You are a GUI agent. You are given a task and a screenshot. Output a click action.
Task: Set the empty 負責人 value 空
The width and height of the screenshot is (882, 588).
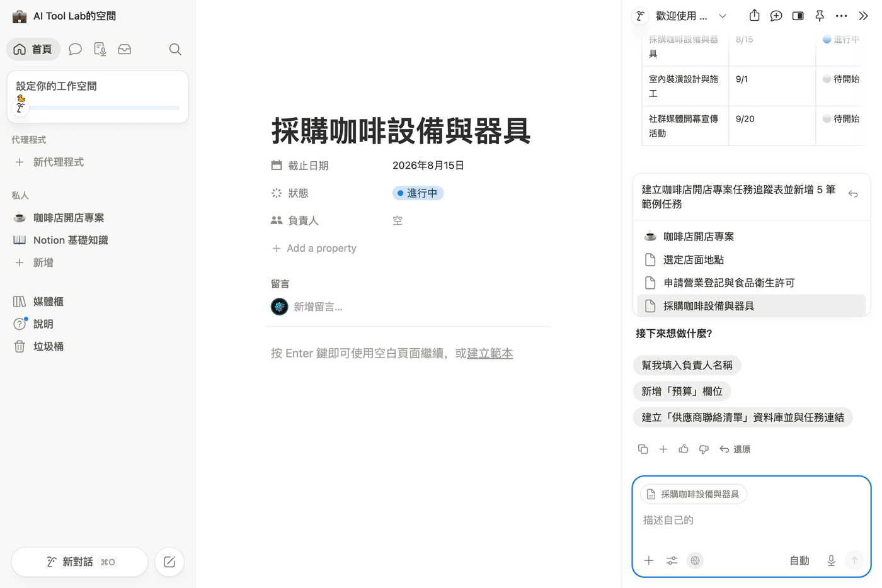pyautogui.click(x=398, y=221)
